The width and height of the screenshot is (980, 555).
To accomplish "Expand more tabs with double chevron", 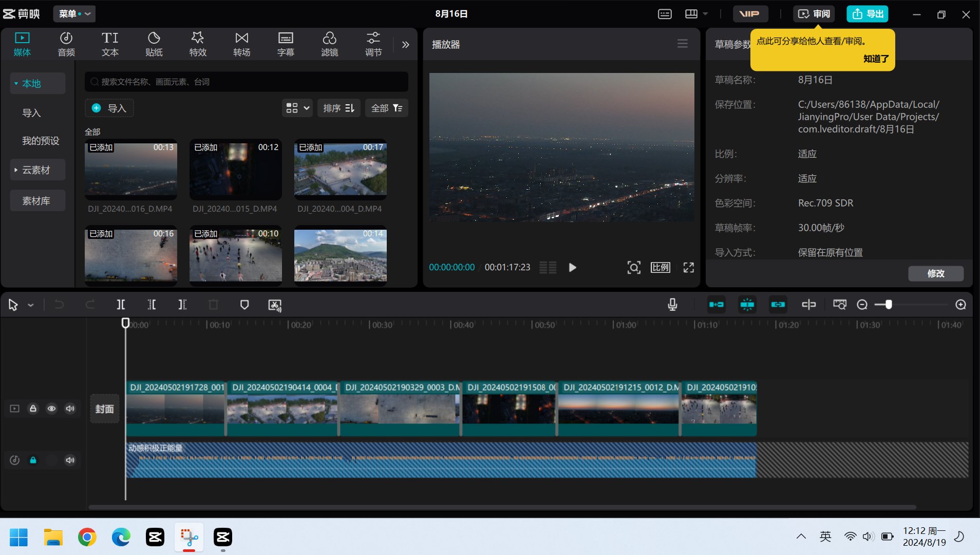I will click(x=406, y=45).
